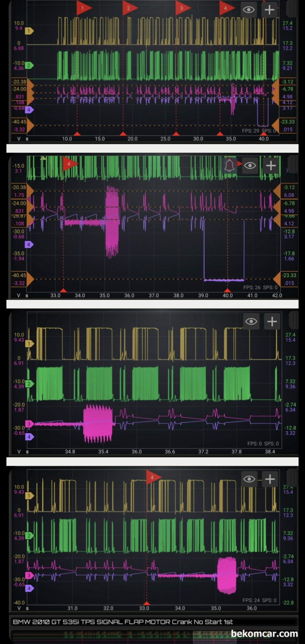
Task: Toggle the eye icon beside the bell icon
Action: 250,166
